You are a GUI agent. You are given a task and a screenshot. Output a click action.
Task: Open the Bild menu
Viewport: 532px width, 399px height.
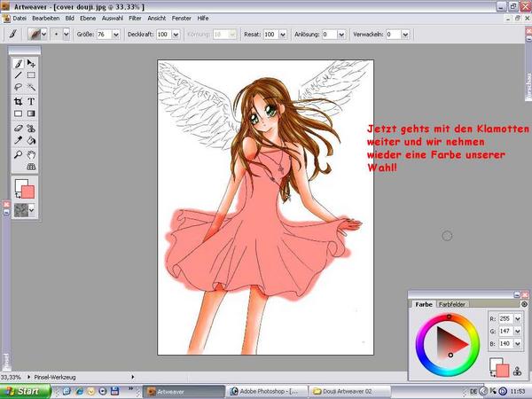coord(70,19)
